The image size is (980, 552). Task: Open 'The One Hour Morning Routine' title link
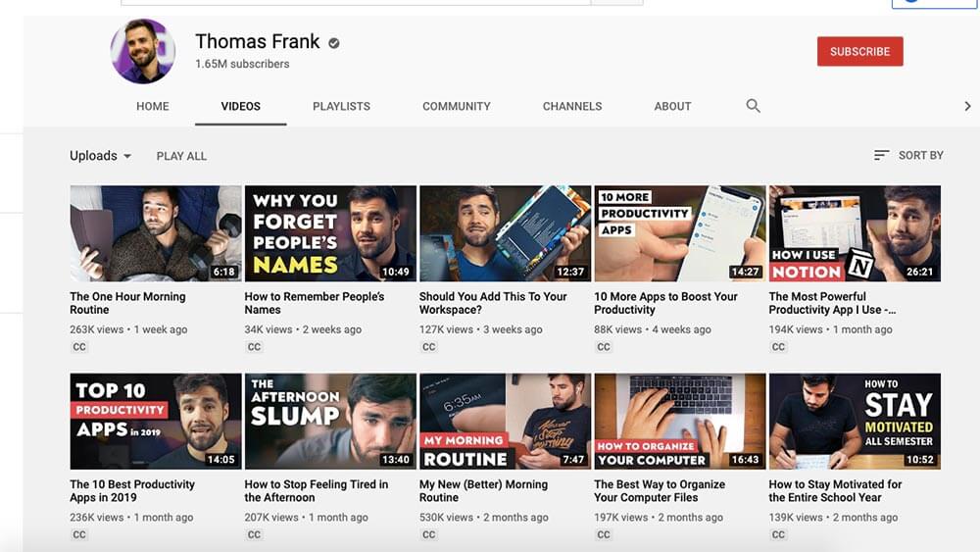[127, 303]
